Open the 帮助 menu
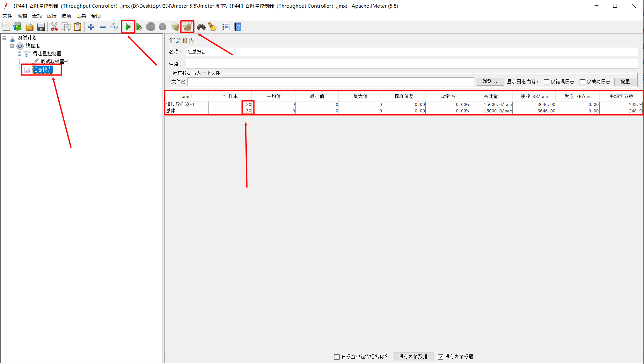The width and height of the screenshot is (644, 364). coord(96,16)
